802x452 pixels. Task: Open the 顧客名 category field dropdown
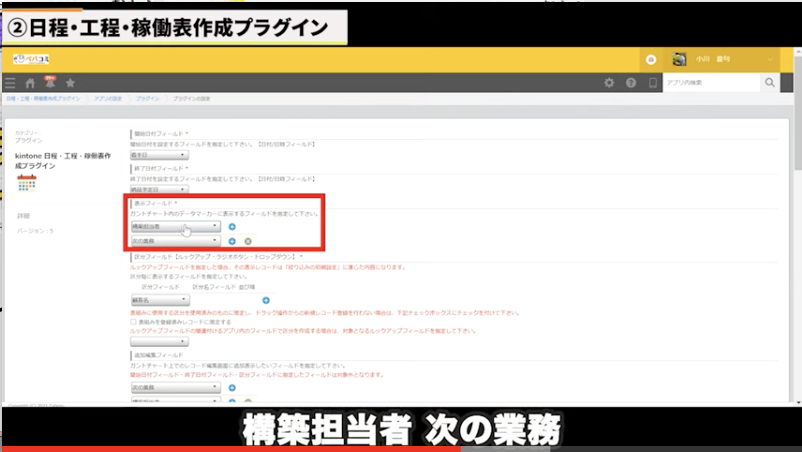(x=160, y=300)
